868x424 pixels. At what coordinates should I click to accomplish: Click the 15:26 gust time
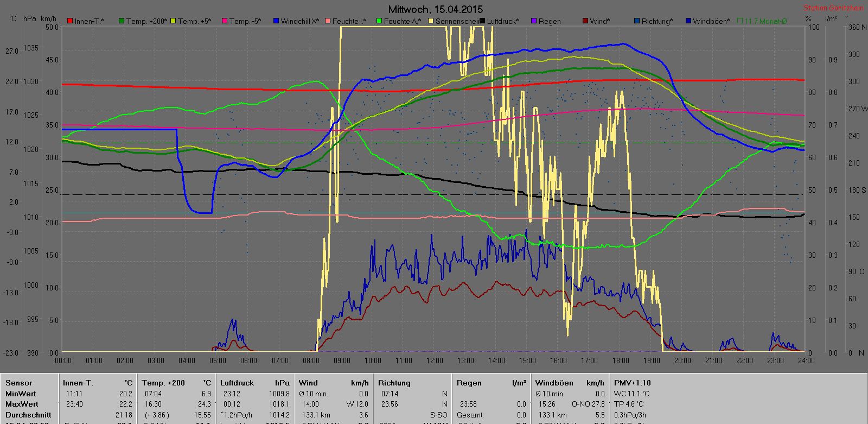click(547, 404)
